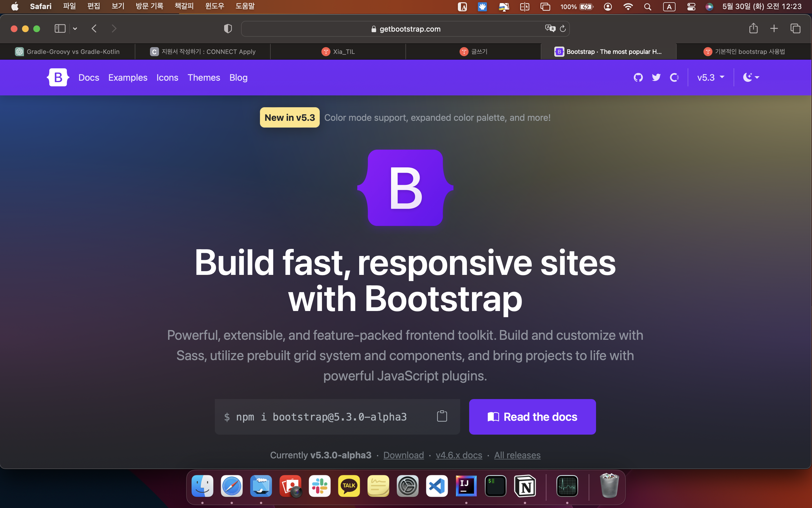Click the npm i bootstrap command text
Image resolution: width=812 pixels, height=508 pixels.
click(321, 417)
